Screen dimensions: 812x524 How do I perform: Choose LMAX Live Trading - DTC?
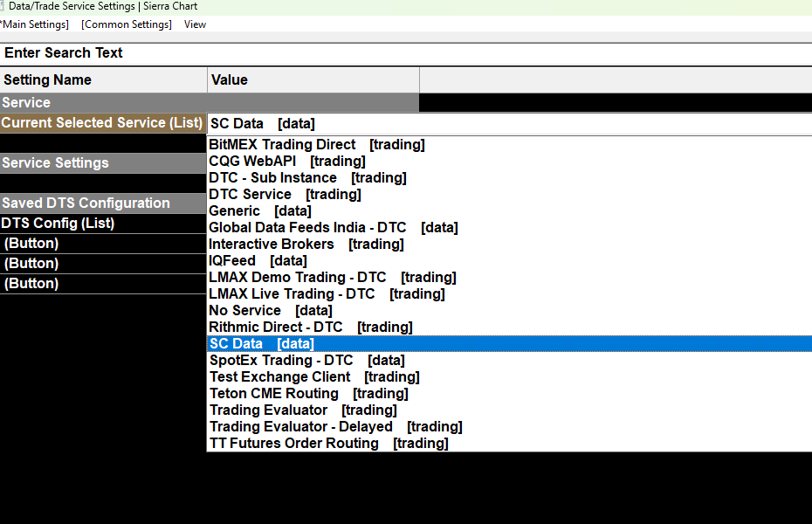click(x=510, y=293)
